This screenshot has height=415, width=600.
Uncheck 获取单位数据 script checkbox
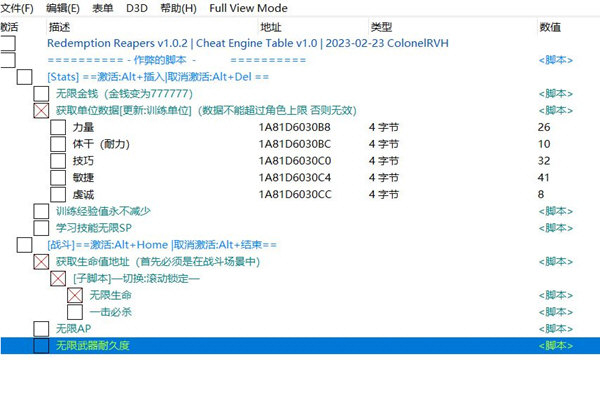tap(41, 110)
